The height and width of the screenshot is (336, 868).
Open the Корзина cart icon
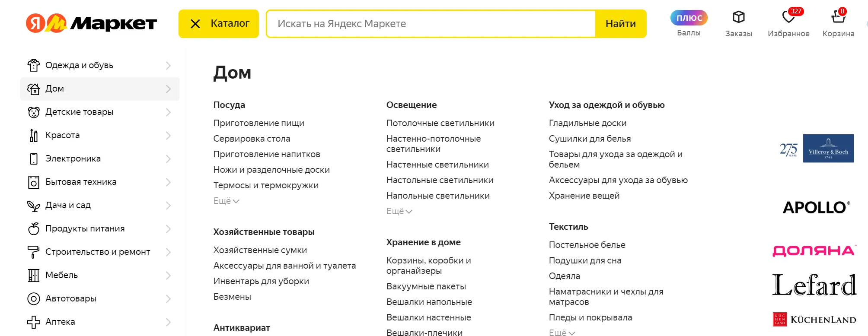pos(838,18)
